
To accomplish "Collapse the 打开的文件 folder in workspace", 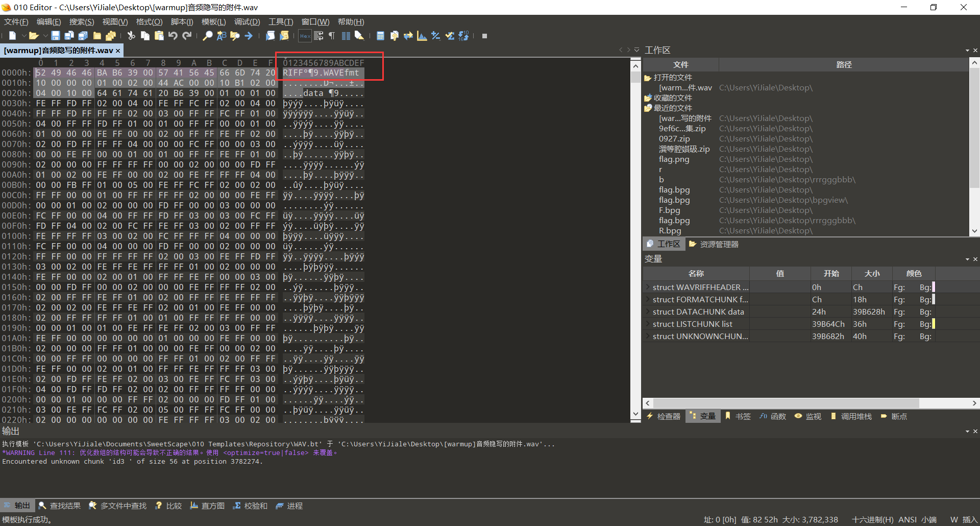I will (648, 78).
